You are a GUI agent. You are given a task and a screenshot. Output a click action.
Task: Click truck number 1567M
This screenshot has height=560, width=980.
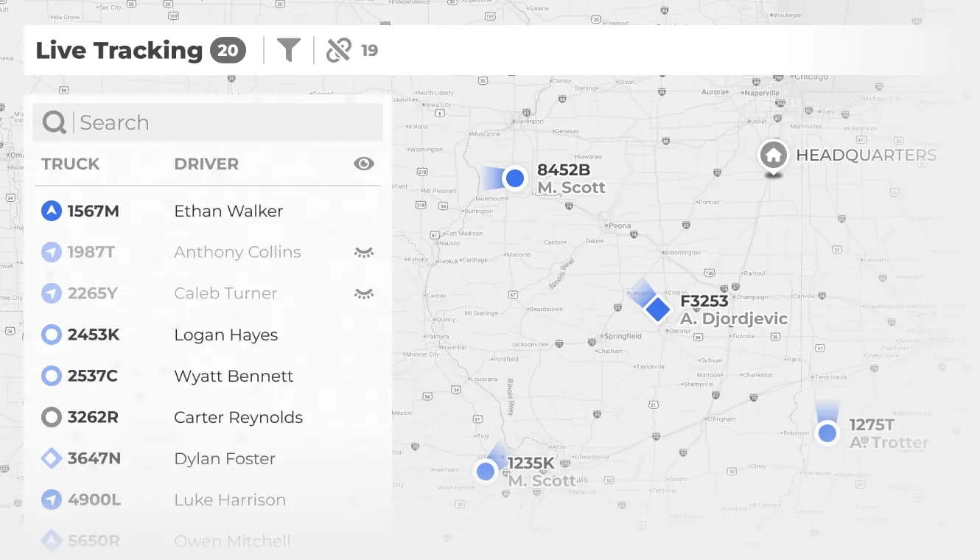click(94, 211)
